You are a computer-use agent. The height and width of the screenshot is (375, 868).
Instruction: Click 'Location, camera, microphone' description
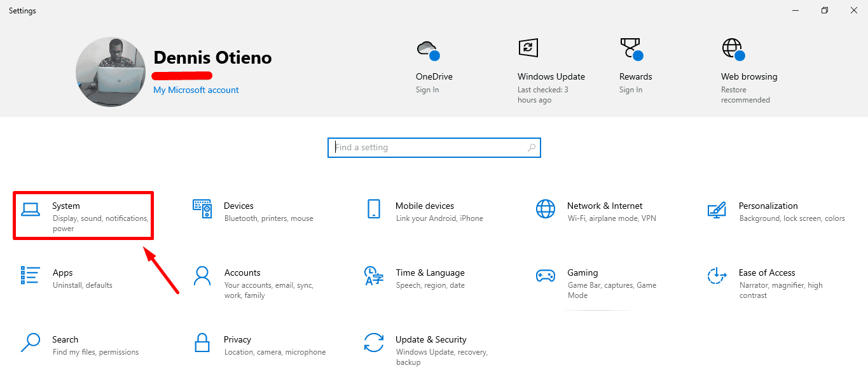(x=275, y=352)
